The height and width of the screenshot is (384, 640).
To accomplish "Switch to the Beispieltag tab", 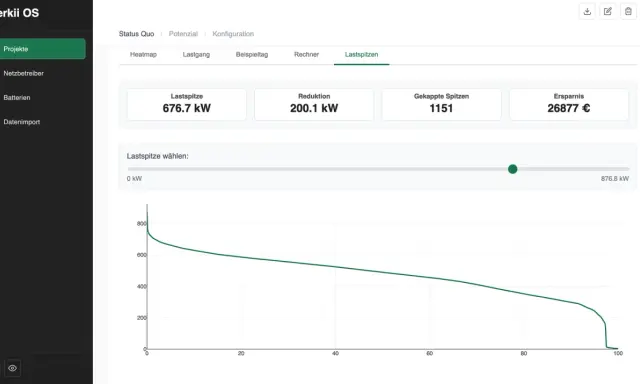I will [252, 55].
